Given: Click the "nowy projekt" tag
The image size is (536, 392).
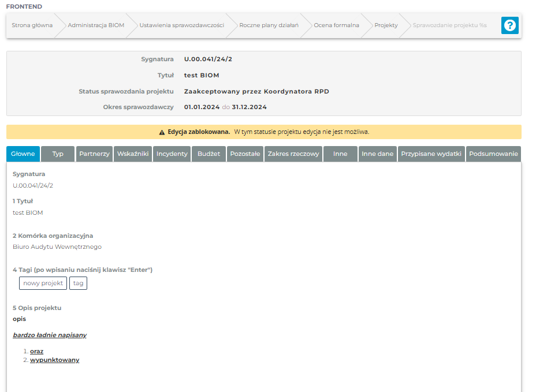Looking at the screenshot, I should pyautogui.click(x=43, y=283).
